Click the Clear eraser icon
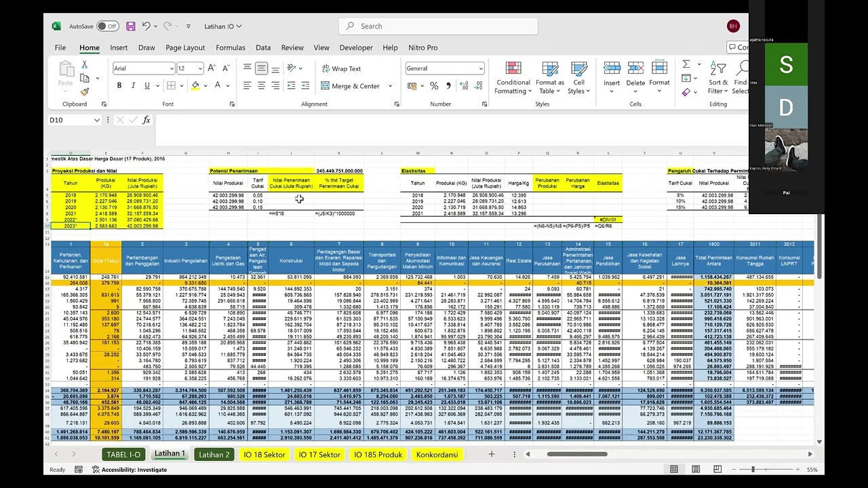Image resolution: width=868 pixels, height=488 pixels. tap(686, 92)
